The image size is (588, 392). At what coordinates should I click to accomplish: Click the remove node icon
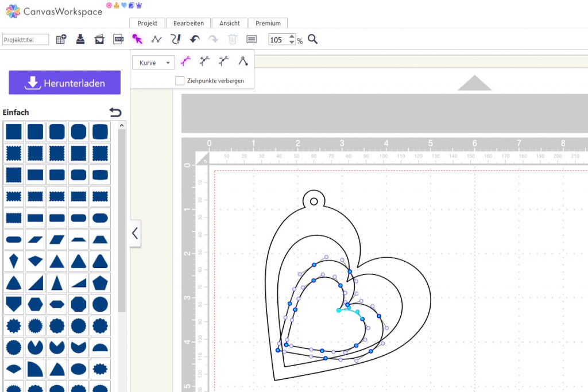[x=224, y=61]
